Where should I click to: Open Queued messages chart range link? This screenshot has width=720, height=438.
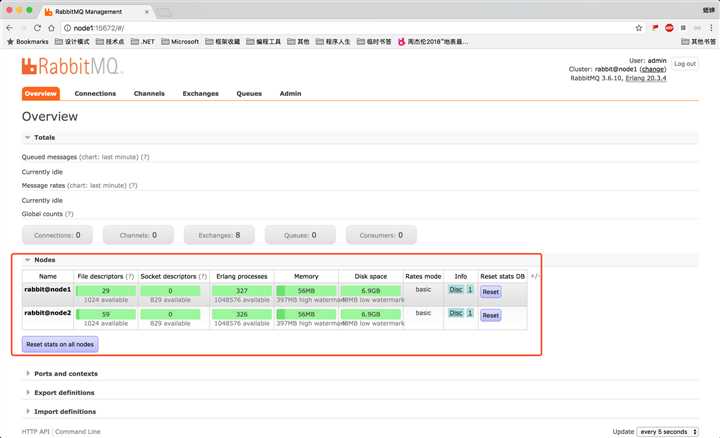point(109,157)
